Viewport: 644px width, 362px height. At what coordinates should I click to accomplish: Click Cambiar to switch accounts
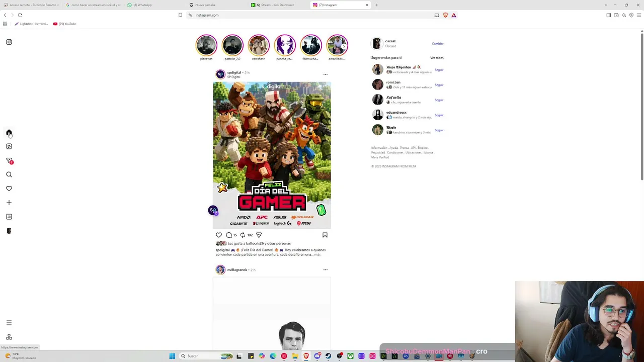pyautogui.click(x=438, y=44)
